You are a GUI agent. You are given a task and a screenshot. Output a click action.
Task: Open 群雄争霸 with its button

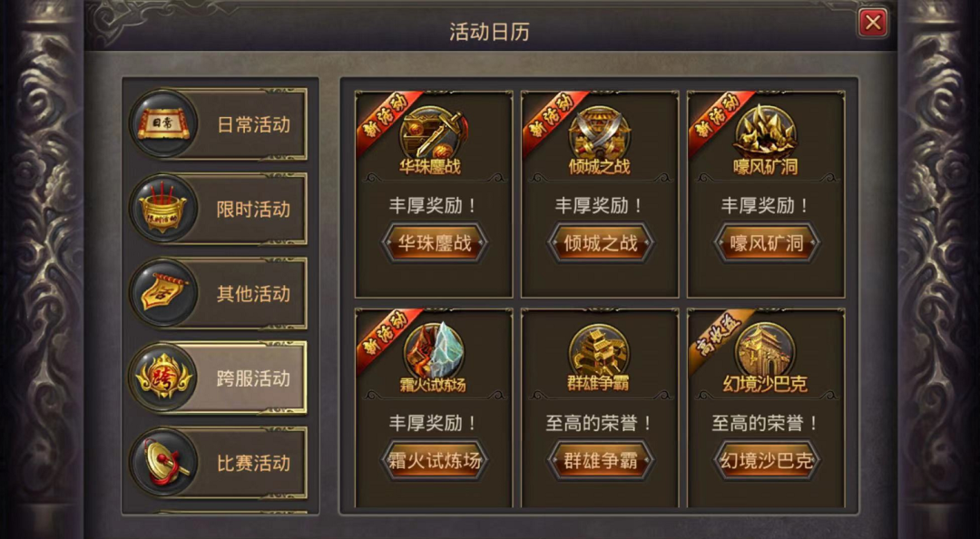601,461
